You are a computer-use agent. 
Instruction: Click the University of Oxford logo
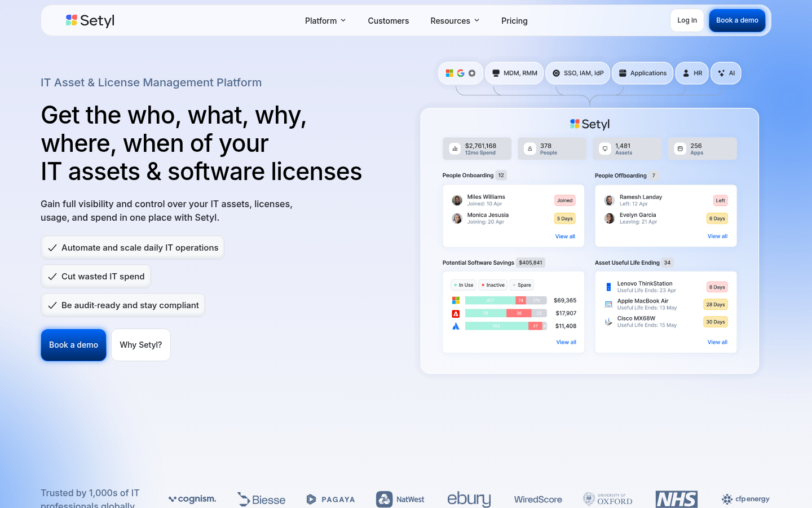(607, 500)
